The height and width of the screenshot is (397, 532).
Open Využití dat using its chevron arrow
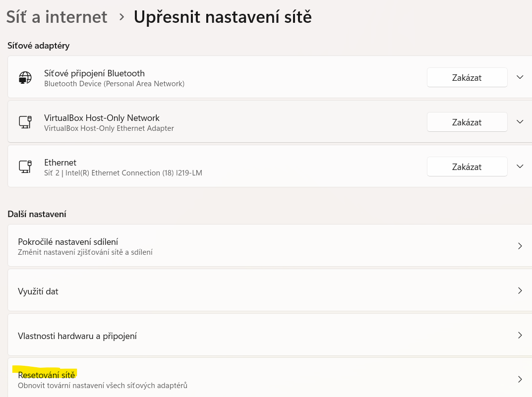(520, 291)
